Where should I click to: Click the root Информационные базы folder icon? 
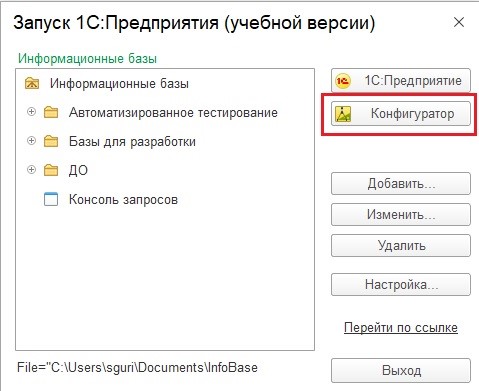click(32, 83)
